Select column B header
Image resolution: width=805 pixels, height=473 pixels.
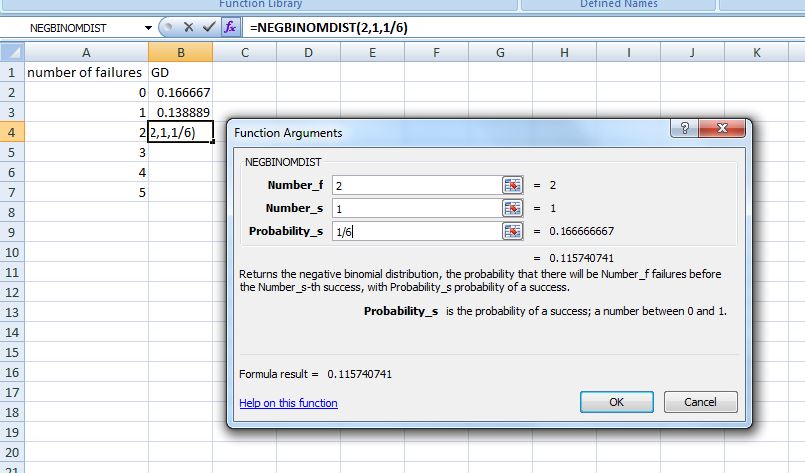[180, 52]
